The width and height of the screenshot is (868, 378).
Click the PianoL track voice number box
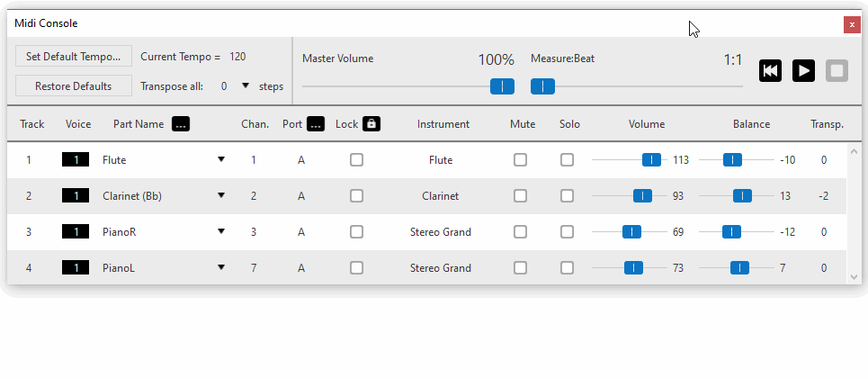coord(76,268)
